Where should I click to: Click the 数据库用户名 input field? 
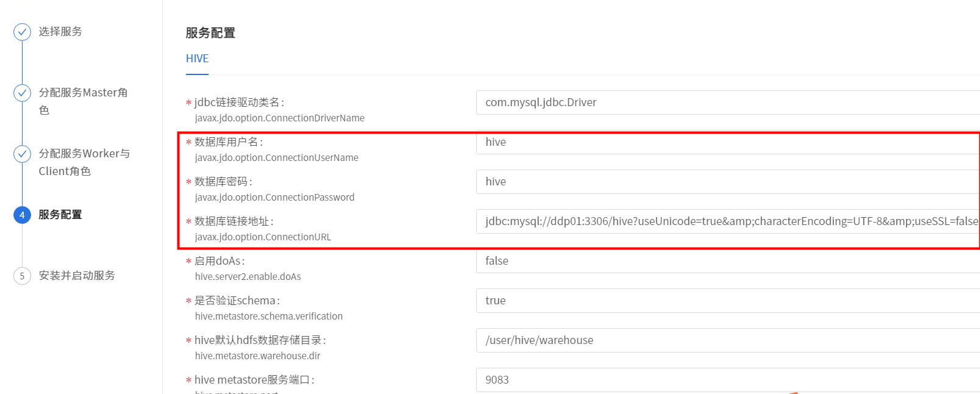click(726, 142)
